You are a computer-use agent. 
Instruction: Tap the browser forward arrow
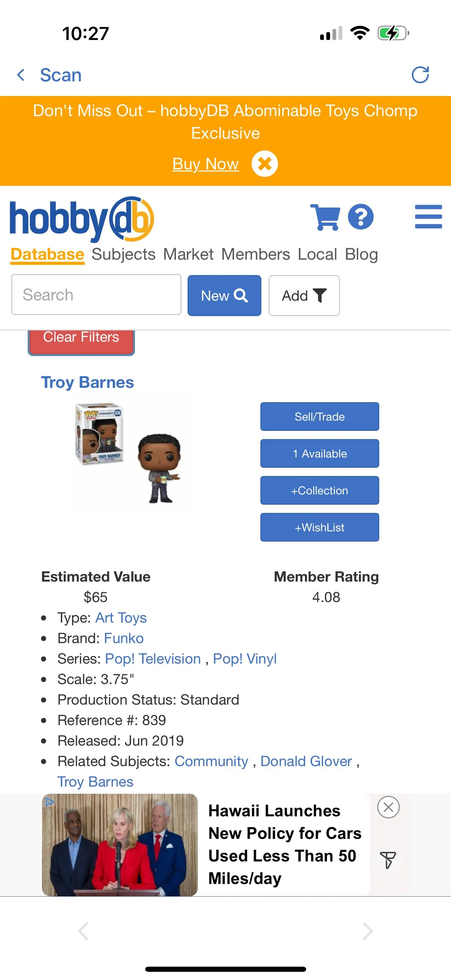point(367,931)
